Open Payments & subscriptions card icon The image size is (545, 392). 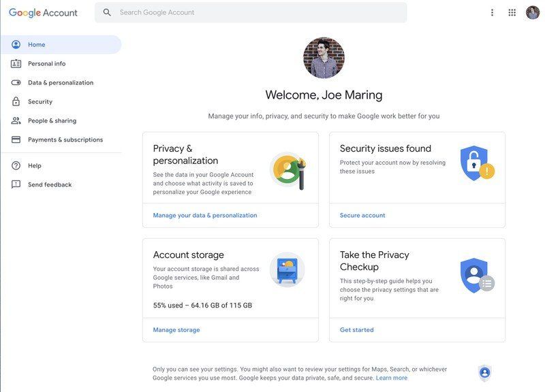point(17,139)
